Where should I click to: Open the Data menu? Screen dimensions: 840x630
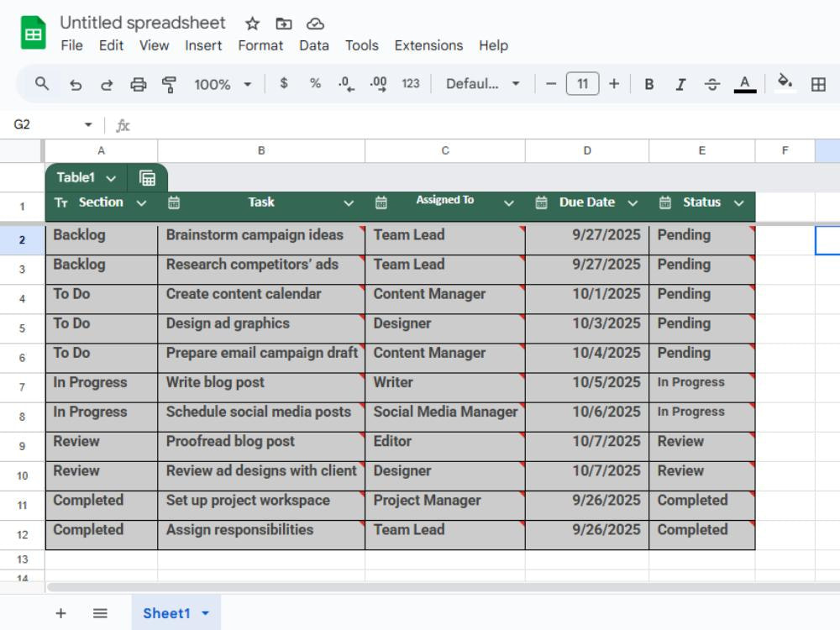[x=314, y=45]
